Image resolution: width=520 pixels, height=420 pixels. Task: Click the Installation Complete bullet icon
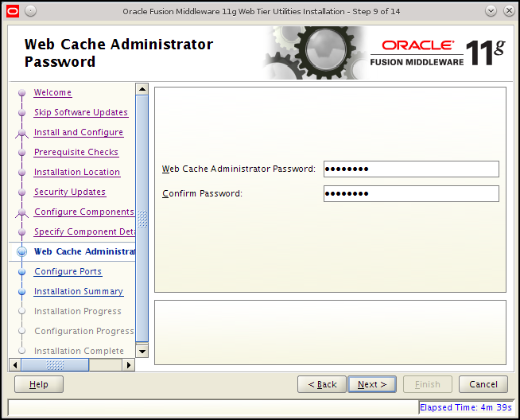coord(22,351)
